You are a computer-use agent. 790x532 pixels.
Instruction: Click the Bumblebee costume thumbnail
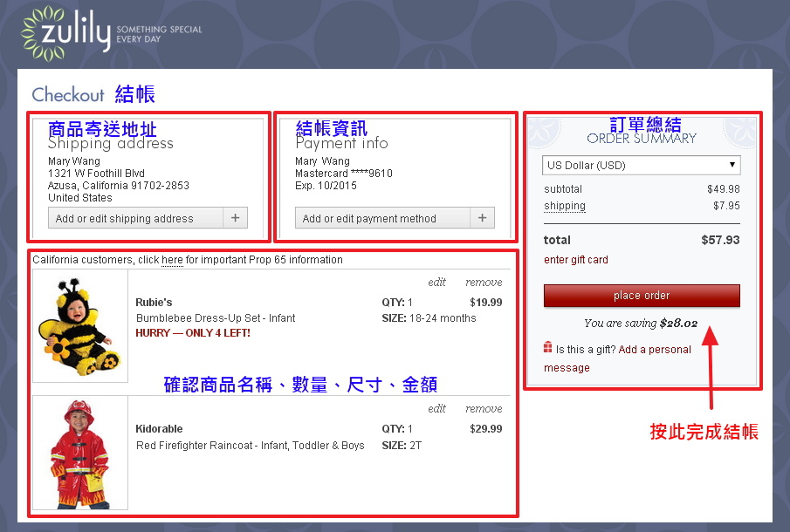(x=80, y=326)
